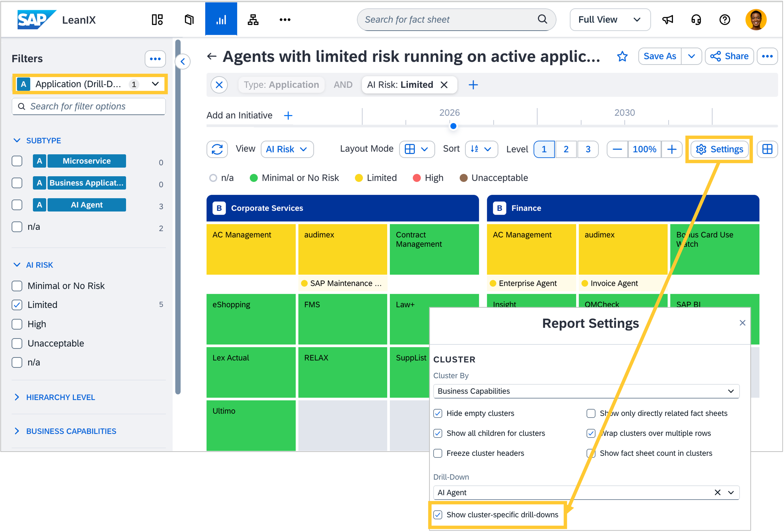Screen dimensions: 784x532
Task: Clear the AI Agent drill-down selection
Action: pos(717,493)
